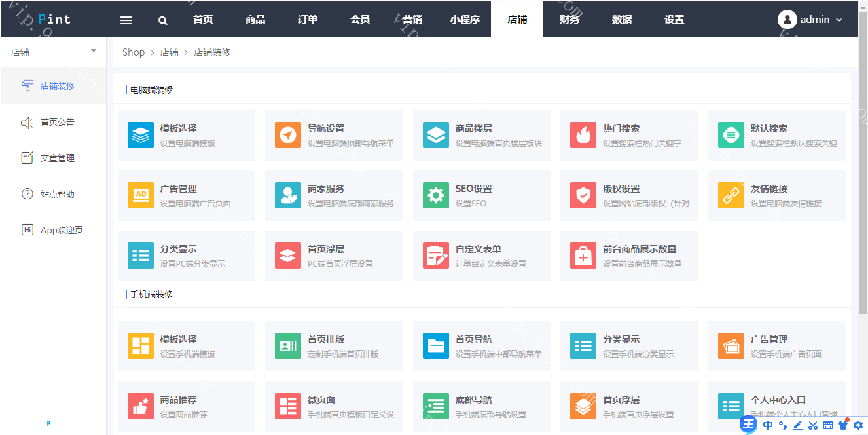The width and height of the screenshot is (868, 435).
Task: Click the Shop breadcrumb link
Action: point(134,52)
